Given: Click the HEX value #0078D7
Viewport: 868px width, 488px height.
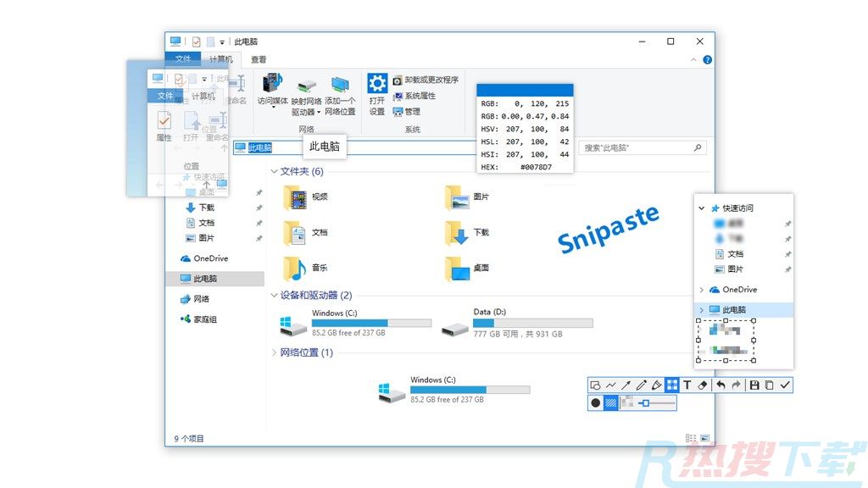Looking at the screenshot, I should [x=536, y=167].
